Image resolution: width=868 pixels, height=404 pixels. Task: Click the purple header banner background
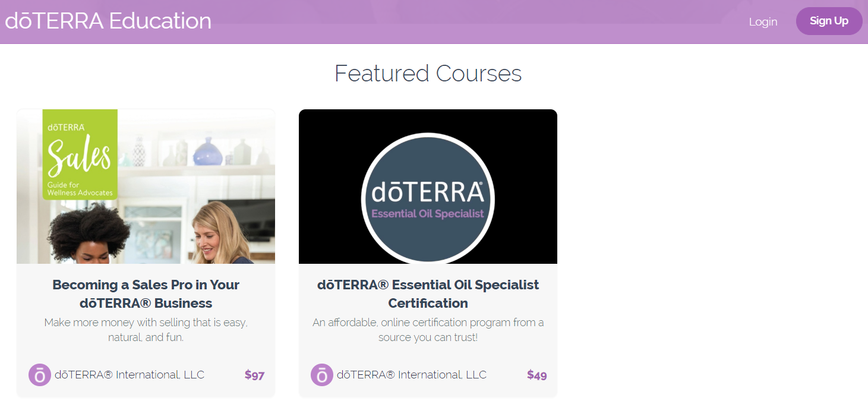tap(475, 21)
